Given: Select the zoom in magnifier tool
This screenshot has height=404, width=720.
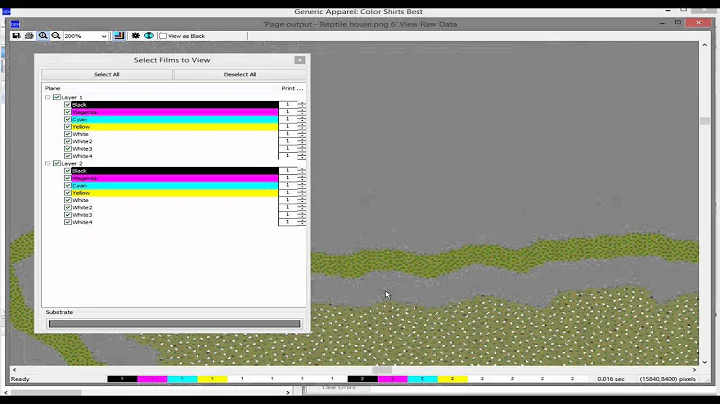Looking at the screenshot, I should pos(43,36).
